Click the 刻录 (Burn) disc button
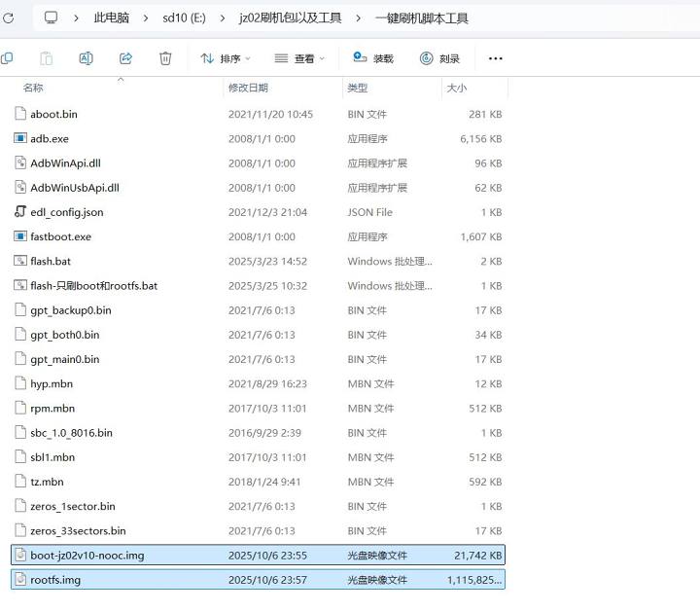This screenshot has width=700, height=612. pyautogui.click(x=439, y=58)
